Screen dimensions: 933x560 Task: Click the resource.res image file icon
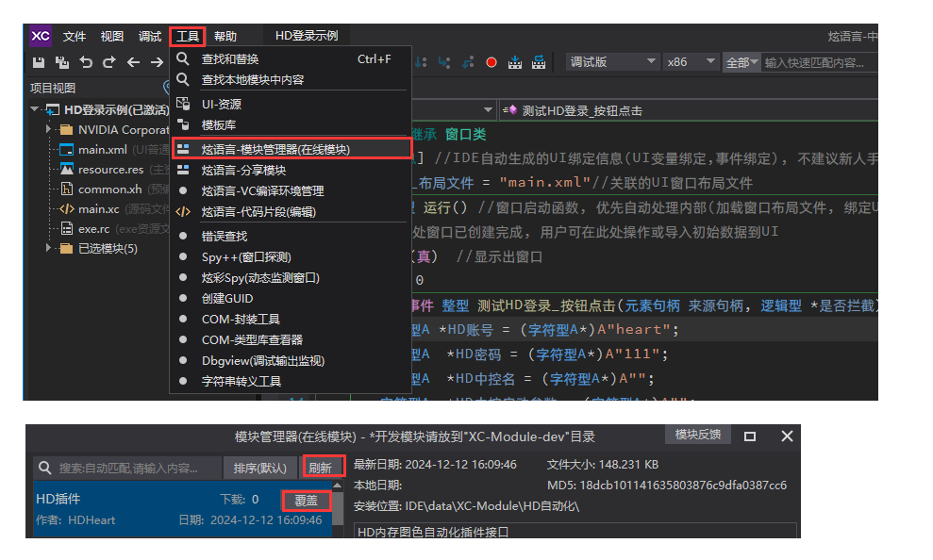[x=67, y=170]
